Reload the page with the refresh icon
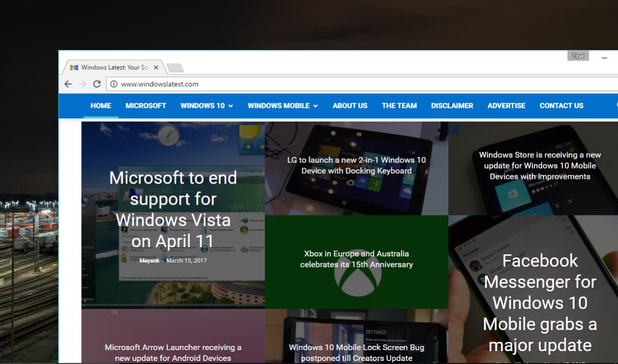This screenshot has height=364, width=618. pos(97,84)
